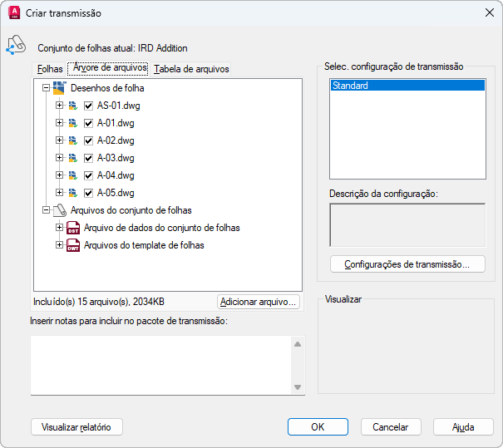Click the Arquivos do conjunto de folhas icon
Screen dimensions: 503x448
tap(60, 210)
